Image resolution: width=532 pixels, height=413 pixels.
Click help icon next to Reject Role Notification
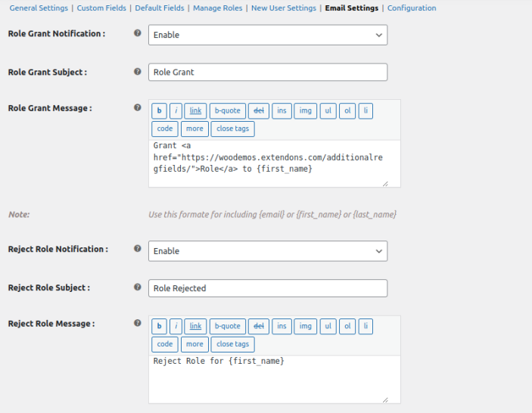(x=137, y=248)
